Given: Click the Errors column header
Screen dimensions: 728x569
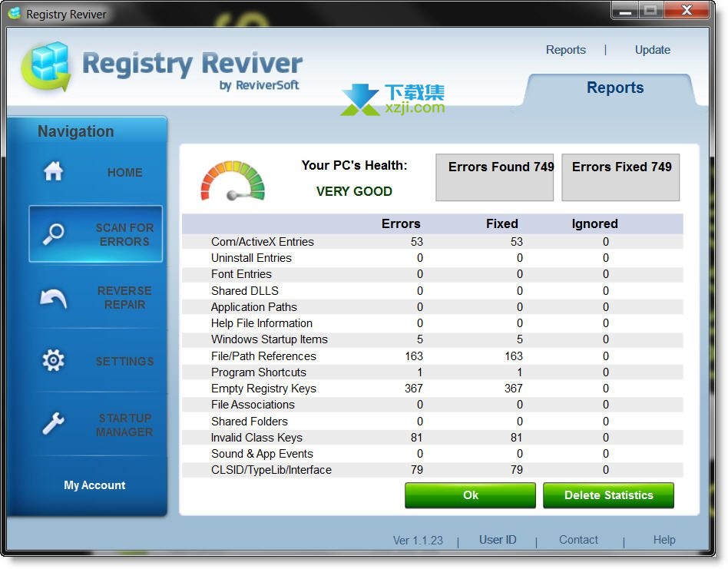Looking at the screenshot, I should (401, 223).
